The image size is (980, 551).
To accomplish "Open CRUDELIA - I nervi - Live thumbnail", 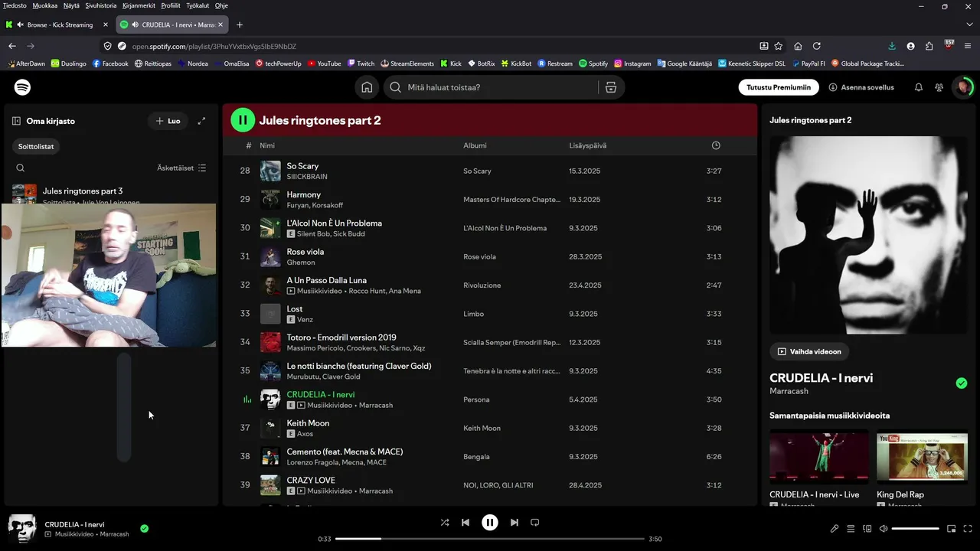I will [x=819, y=458].
